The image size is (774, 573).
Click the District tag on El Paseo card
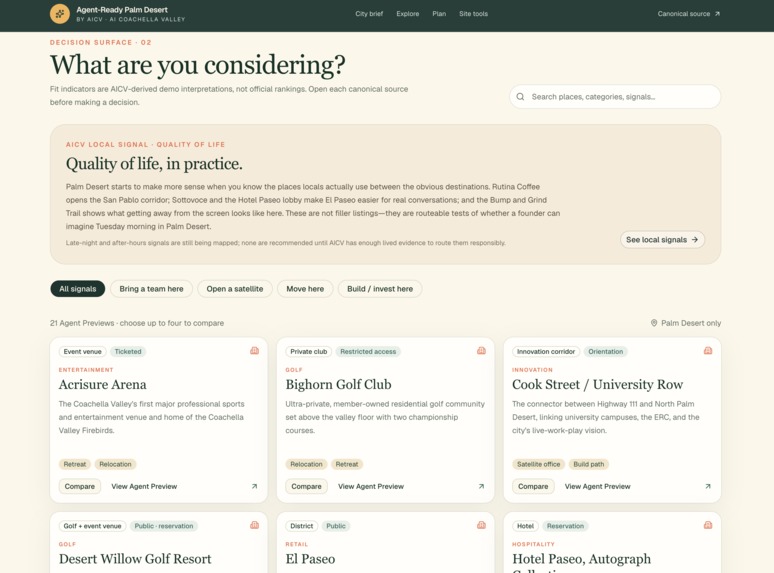coord(302,526)
